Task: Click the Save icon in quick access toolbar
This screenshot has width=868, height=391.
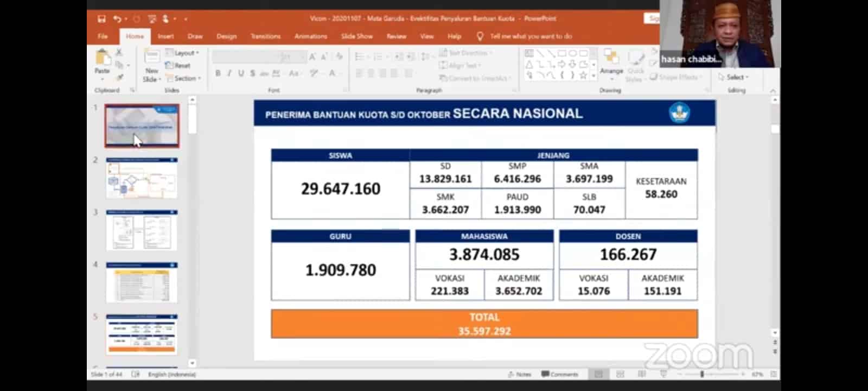Action: 101,19
